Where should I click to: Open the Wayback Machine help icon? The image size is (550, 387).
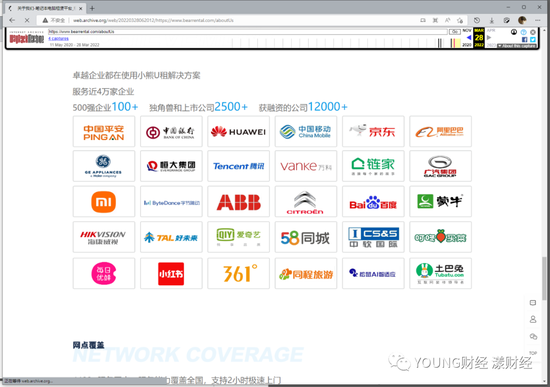click(x=524, y=32)
